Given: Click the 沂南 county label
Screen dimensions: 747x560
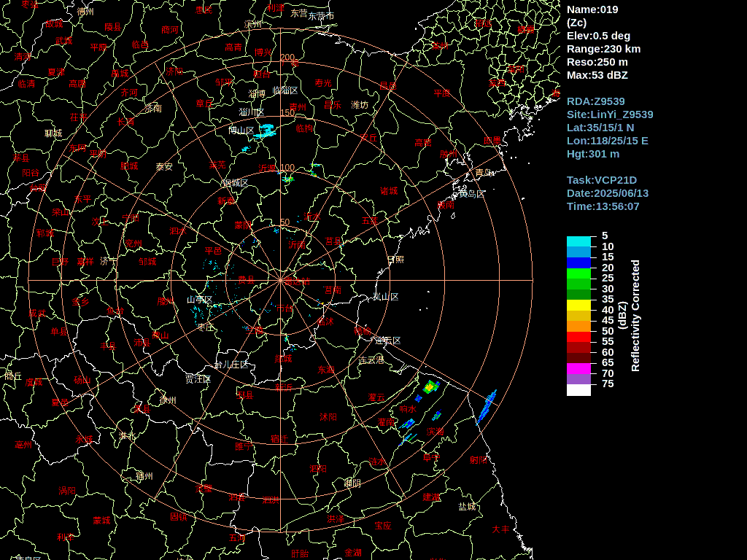Looking at the screenshot, I should pyautogui.click(x=298, y=245).
